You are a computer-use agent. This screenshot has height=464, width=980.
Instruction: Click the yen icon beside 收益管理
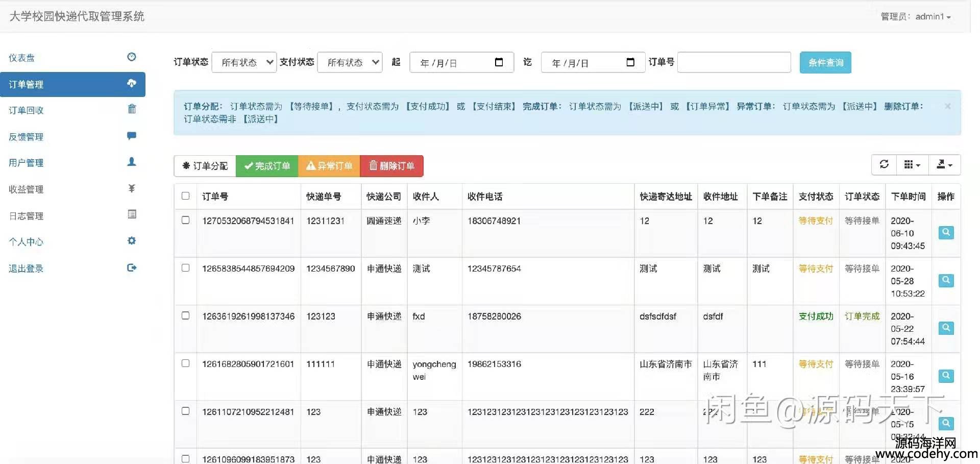132,188
